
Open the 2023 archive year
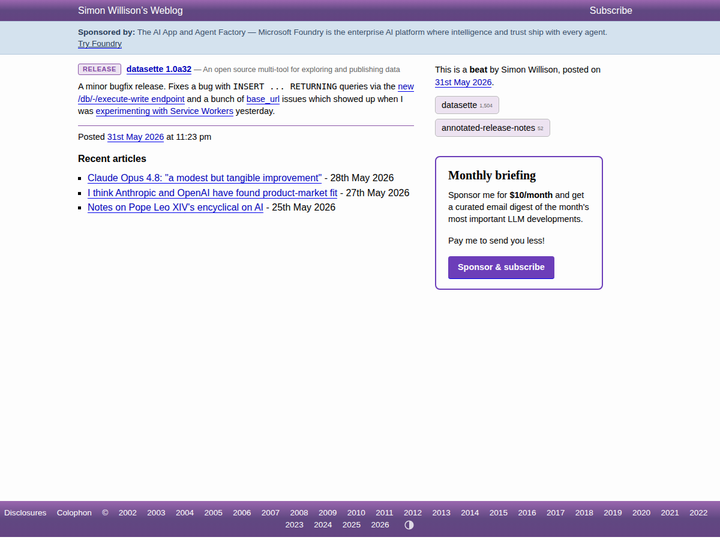(x=294, y=525)
